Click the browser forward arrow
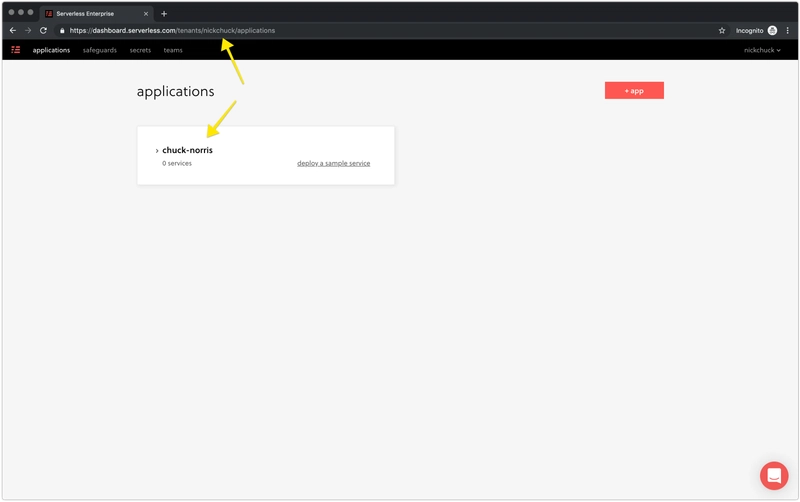 pyautogui.click(x=28, y=31)
